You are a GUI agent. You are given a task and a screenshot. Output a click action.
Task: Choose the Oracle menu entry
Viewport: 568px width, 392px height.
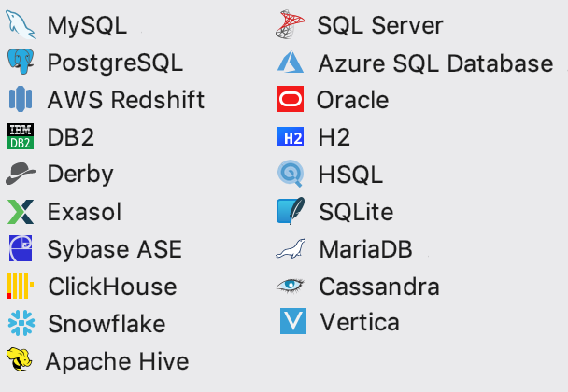coord(334,99)
